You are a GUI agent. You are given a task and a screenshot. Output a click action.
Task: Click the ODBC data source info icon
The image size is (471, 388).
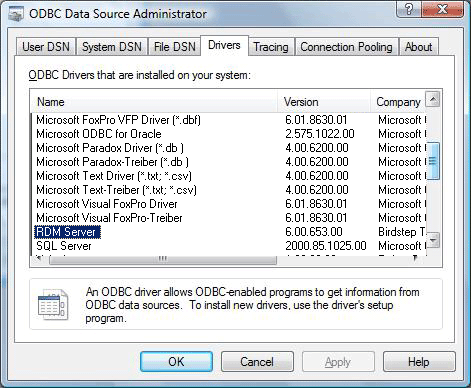click(x=53, y=304)
